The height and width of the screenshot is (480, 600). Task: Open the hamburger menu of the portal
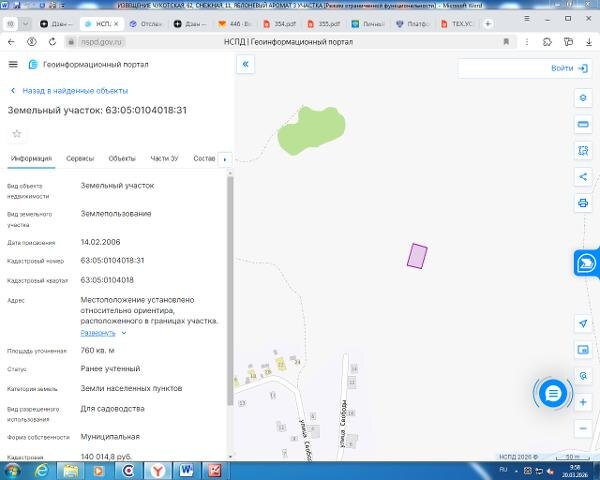coord(13,64)
